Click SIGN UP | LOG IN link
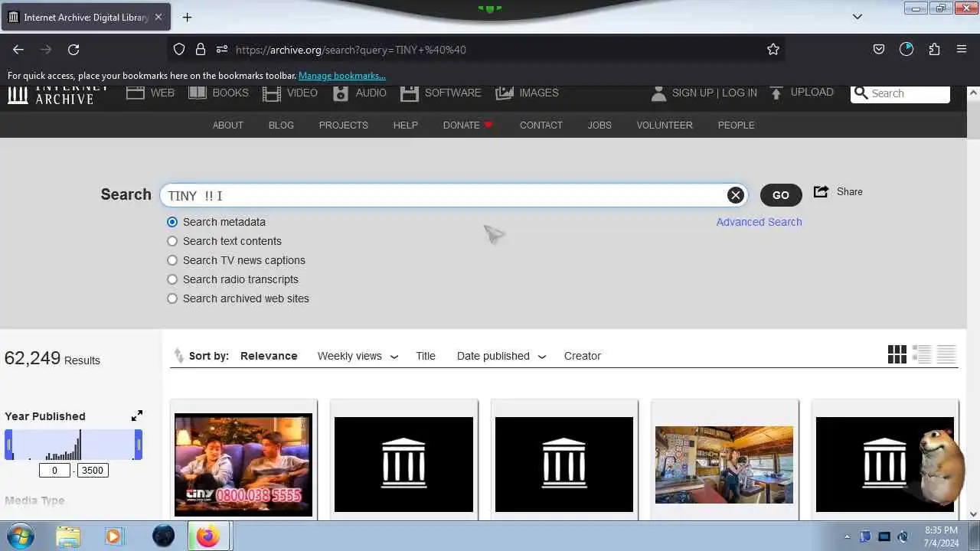This screenshot has width=980, height=551. click(714, 93)
